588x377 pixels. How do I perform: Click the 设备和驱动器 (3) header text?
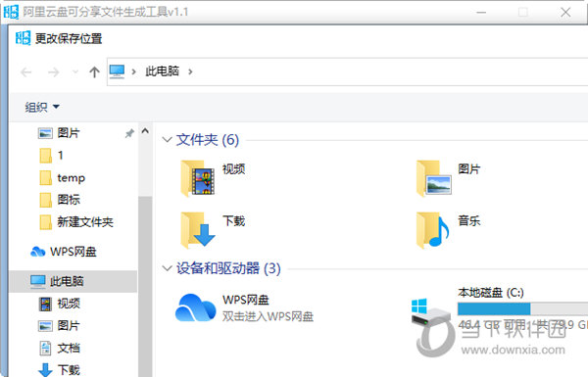(228, 268)
